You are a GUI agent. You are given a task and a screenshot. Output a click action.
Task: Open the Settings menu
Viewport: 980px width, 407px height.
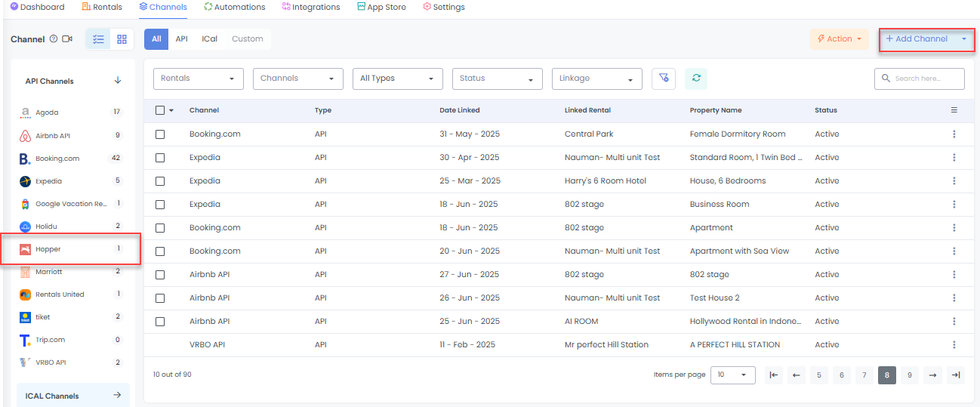point(444,8)
